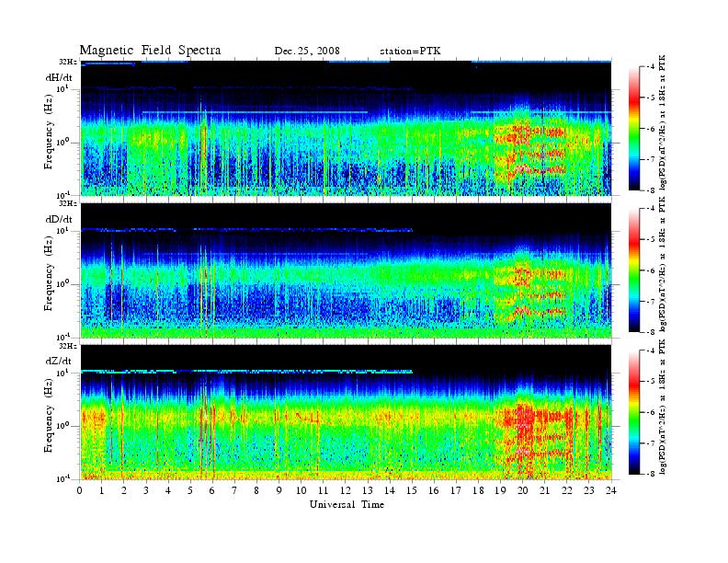
Task: Click the "-5" value on the dD/dt color bar
Action: (x=651, y=239)
